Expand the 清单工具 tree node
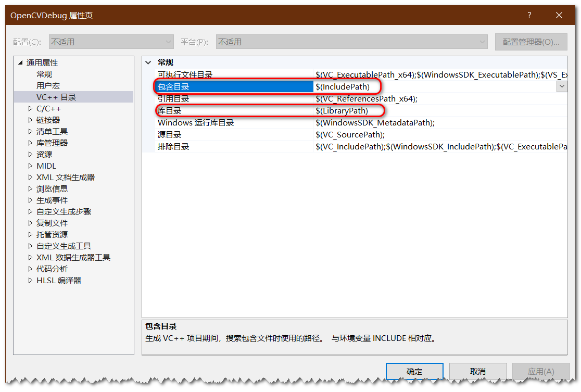 [x=30, y=132]
